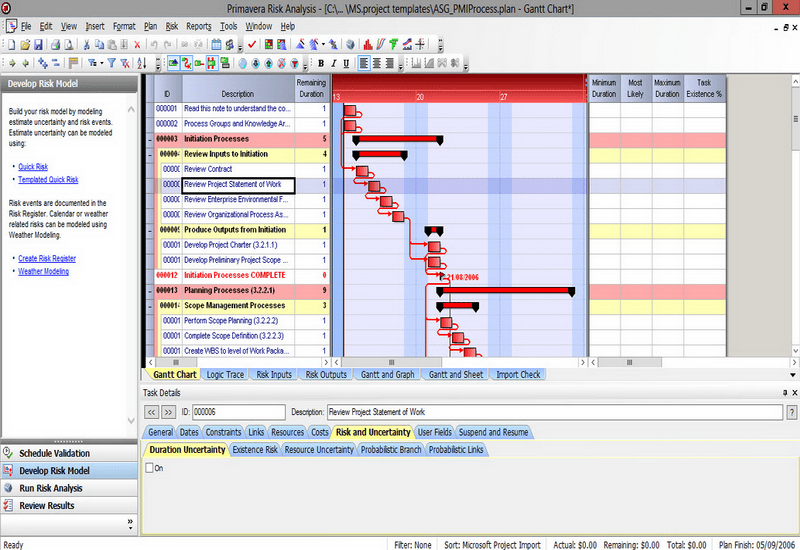Click the Undo arrow icon
Viewport: 800px width, 550px height.
(x=154, y=45)
